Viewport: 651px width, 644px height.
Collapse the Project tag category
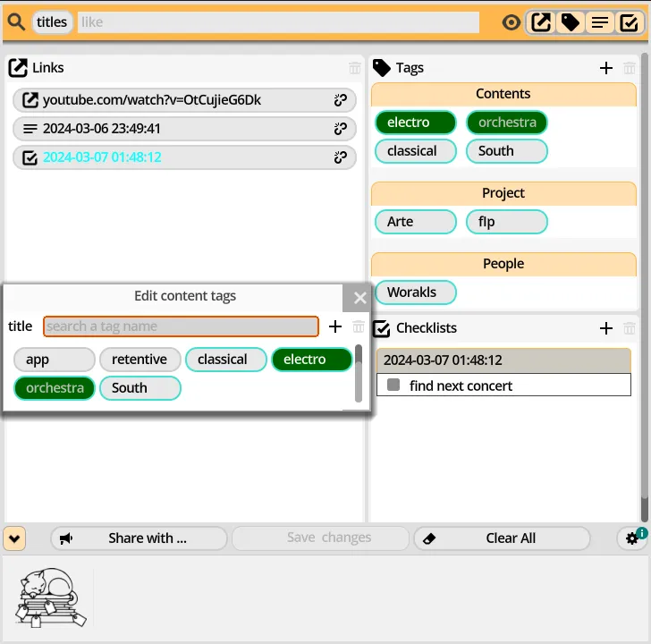pos(503,193)
